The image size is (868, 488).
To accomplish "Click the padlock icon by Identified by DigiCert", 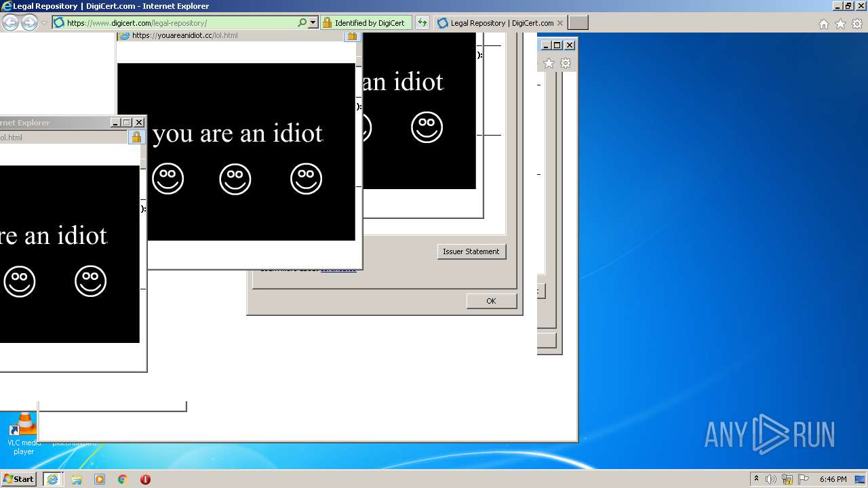I will (327, 23).
